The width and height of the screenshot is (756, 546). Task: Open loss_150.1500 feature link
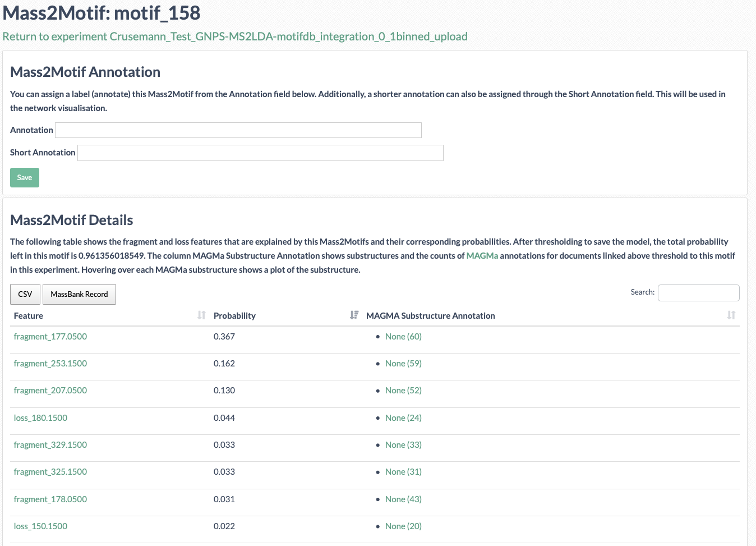pos(40,526)
